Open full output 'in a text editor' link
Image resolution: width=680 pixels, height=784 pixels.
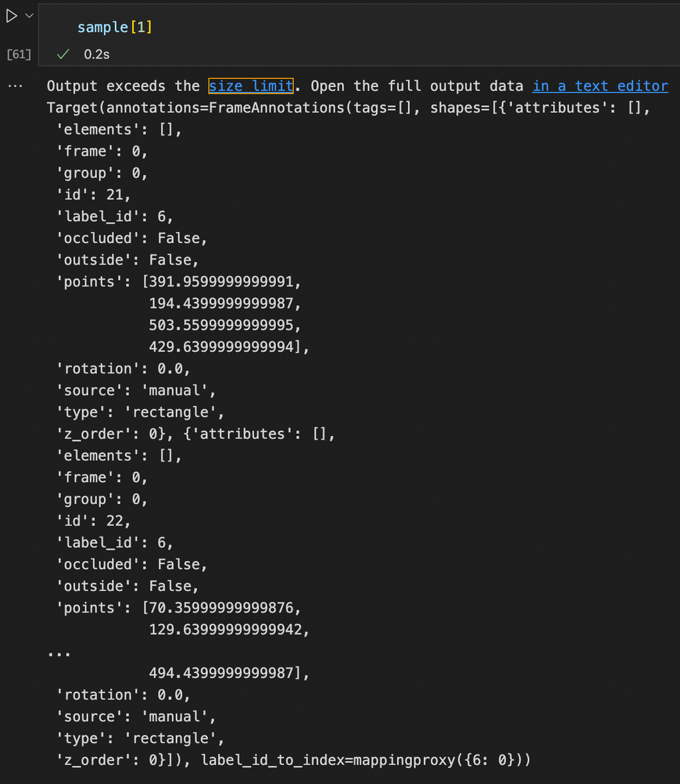[600, 86]
